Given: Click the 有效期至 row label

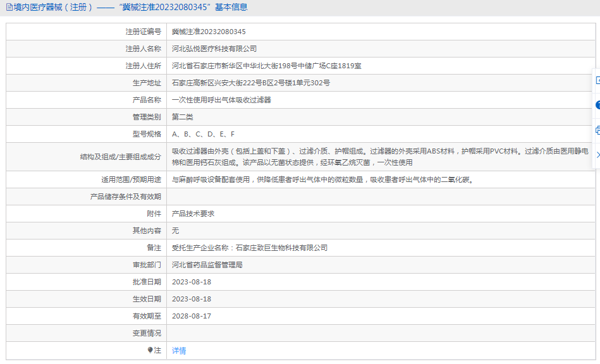Looking at the screenshot, I should (147, 316).
